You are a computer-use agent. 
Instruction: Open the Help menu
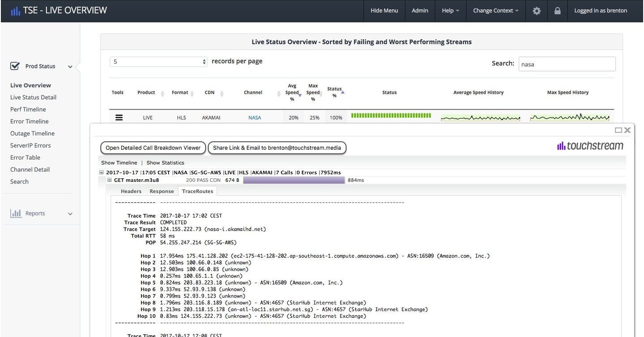coord(450,10)
